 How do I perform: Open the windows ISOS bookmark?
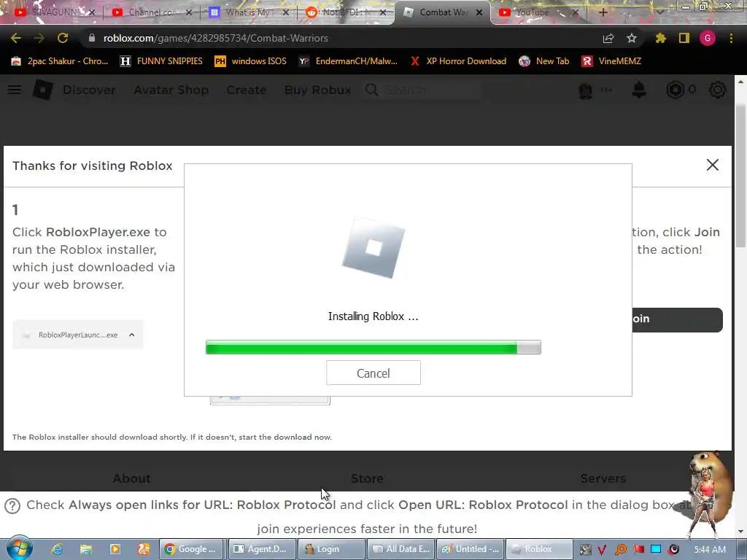click(x=251, y=61)
